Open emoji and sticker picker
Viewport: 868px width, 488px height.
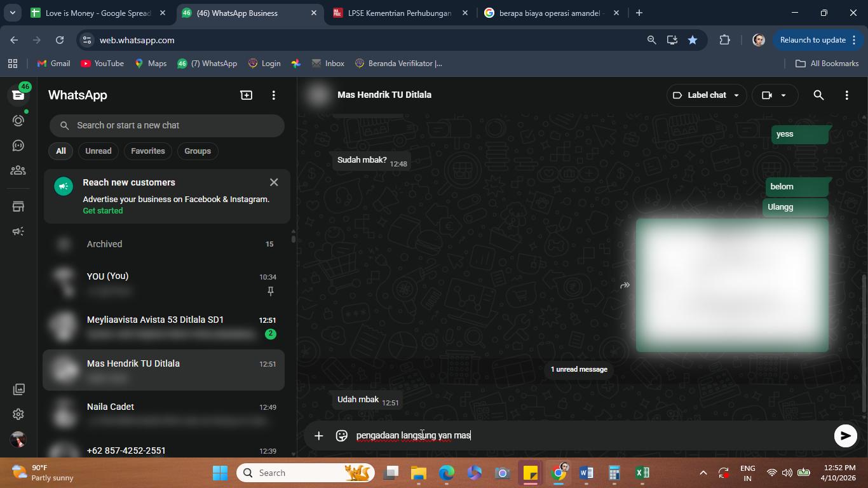click(342, 436)
